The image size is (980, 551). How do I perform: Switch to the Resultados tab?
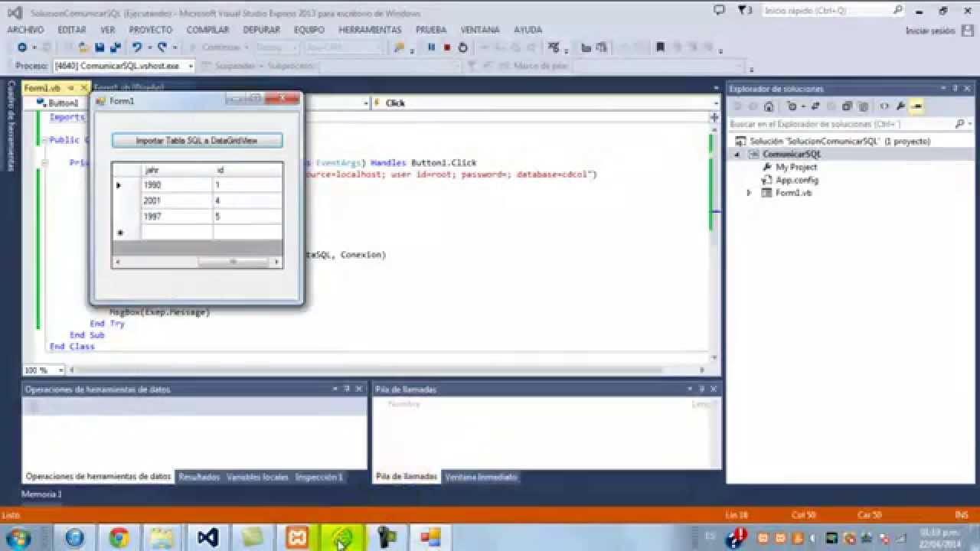pyautogui.click(x=199, y=477)
